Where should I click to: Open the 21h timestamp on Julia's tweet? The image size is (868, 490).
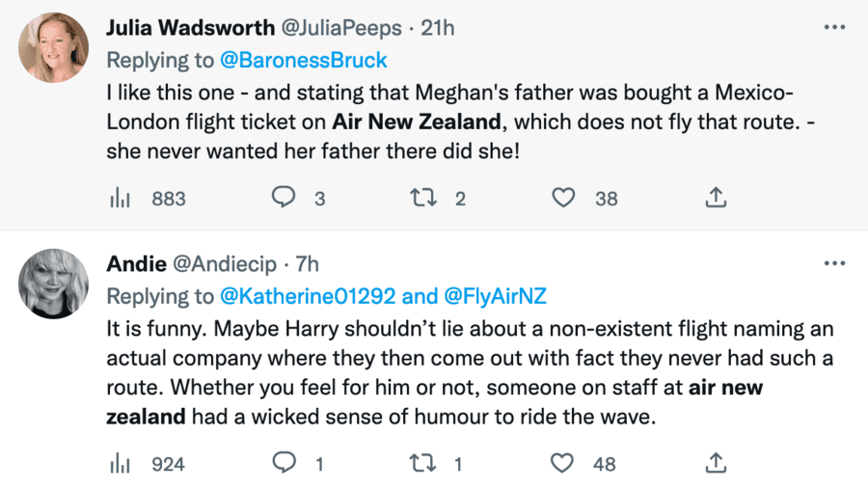[436, 27]
